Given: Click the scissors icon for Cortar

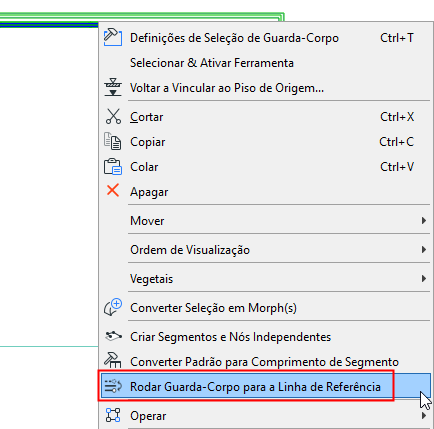Looking at the screenshot, I should [x=113, y=116].
